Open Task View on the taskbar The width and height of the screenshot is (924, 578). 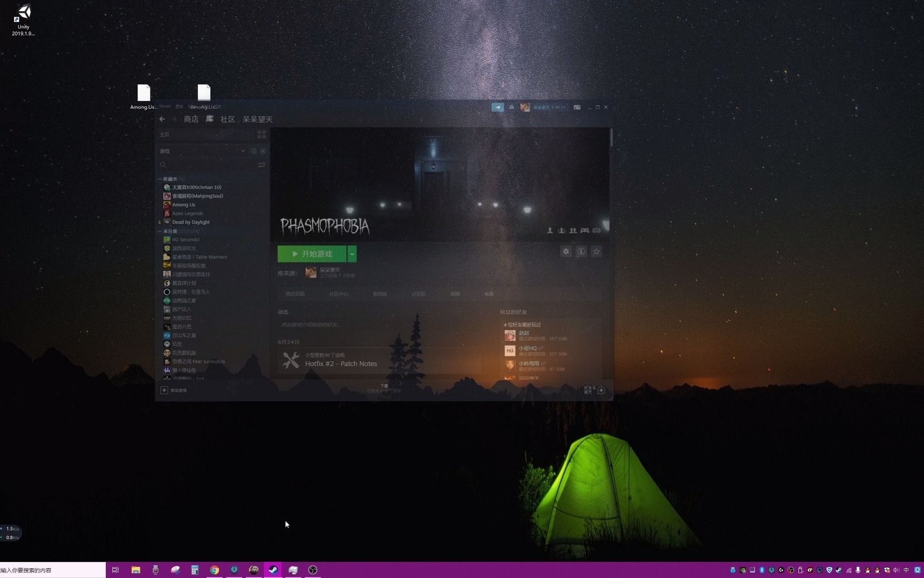coord(115,570)
